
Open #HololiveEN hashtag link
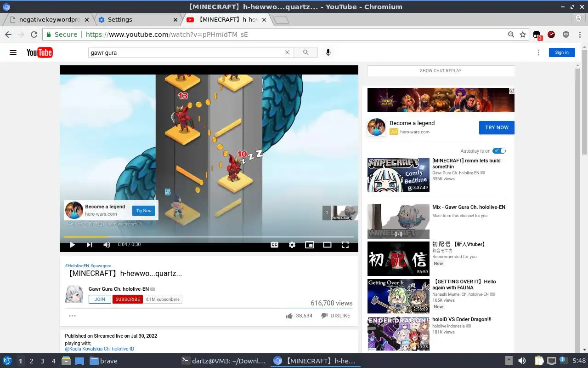click(77, 266)
